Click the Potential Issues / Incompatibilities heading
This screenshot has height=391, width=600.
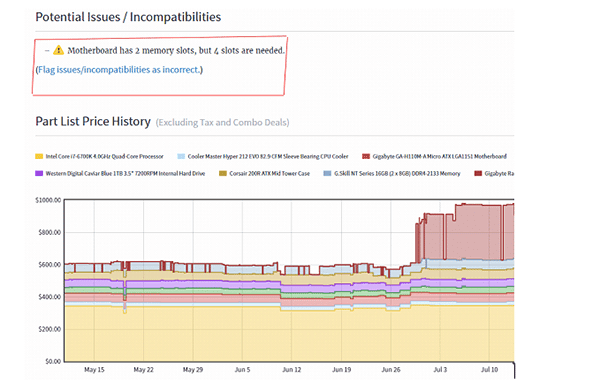[x=128, y=17]
